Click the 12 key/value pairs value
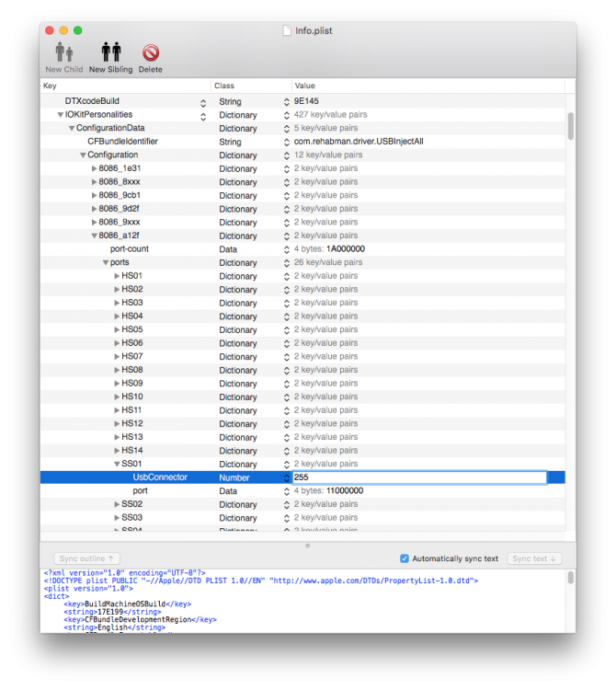616x690 pixels. tap(328, 155)
